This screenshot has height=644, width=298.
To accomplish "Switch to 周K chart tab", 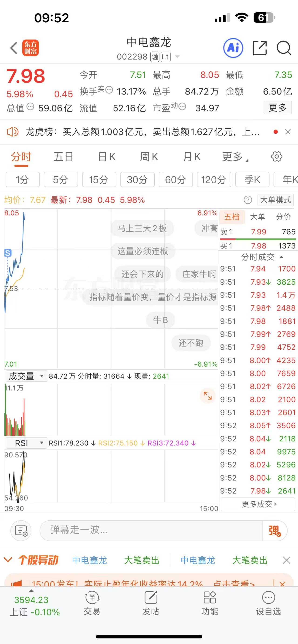I will (x=149, y=157).
